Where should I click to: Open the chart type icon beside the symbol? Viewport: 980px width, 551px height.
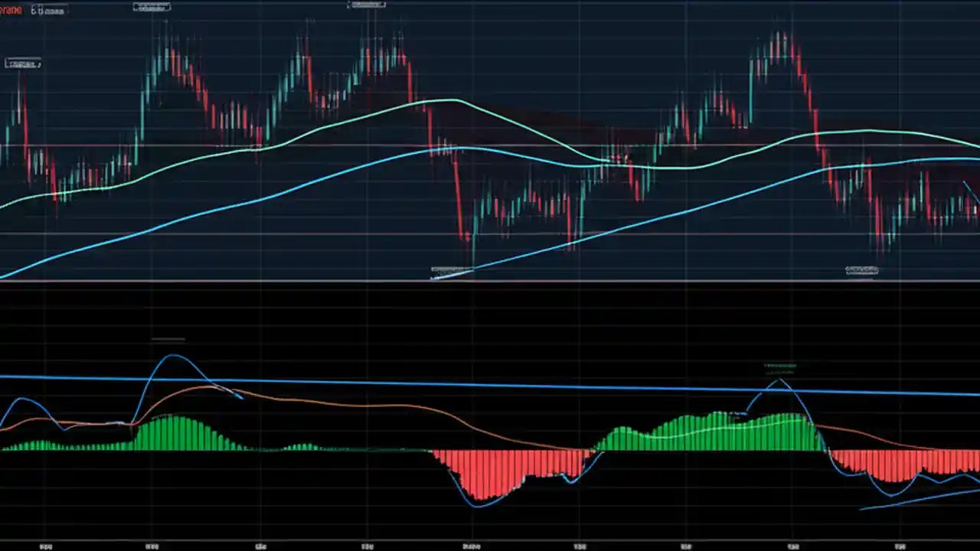pyautogui.click(x=34, y=11)
